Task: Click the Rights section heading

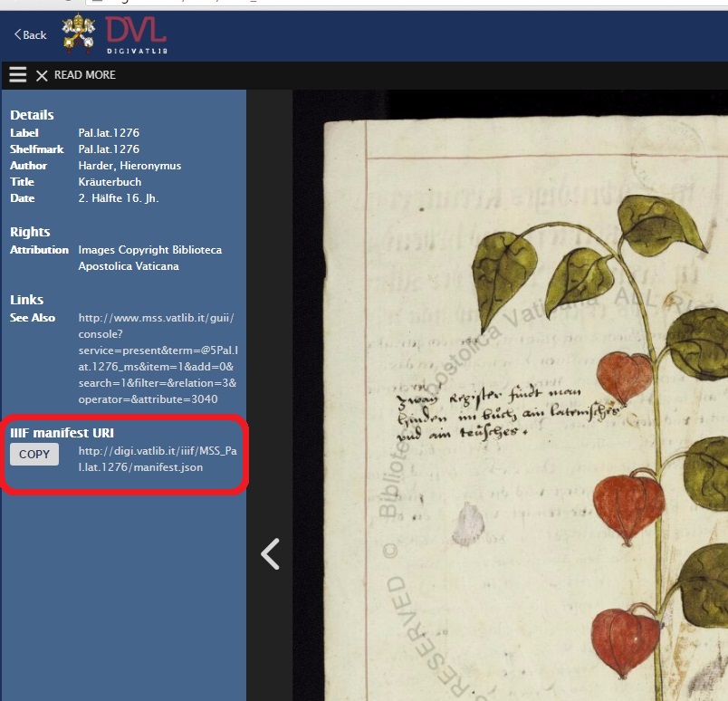Action: pos(30,231)
